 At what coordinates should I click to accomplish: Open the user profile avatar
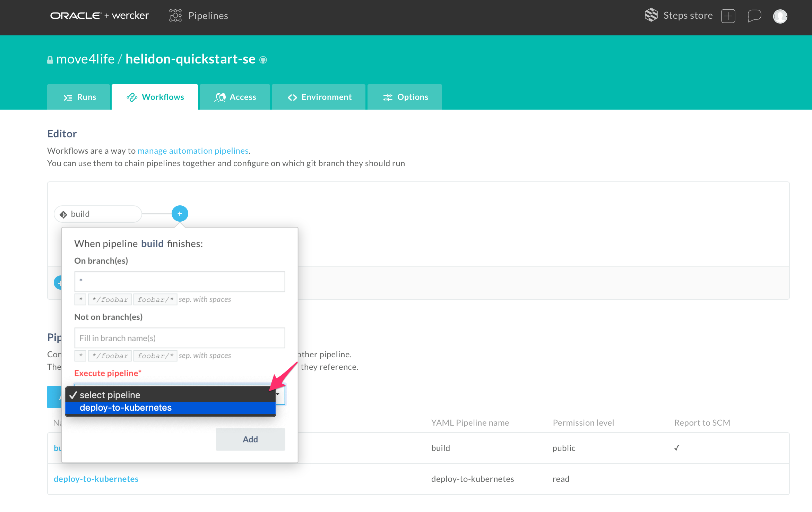[780, 16]
